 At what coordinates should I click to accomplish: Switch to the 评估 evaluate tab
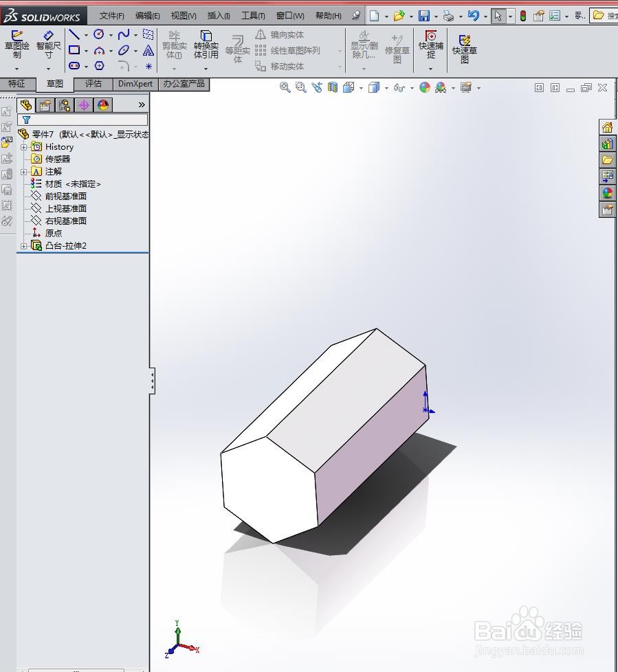tap(93, 84)
